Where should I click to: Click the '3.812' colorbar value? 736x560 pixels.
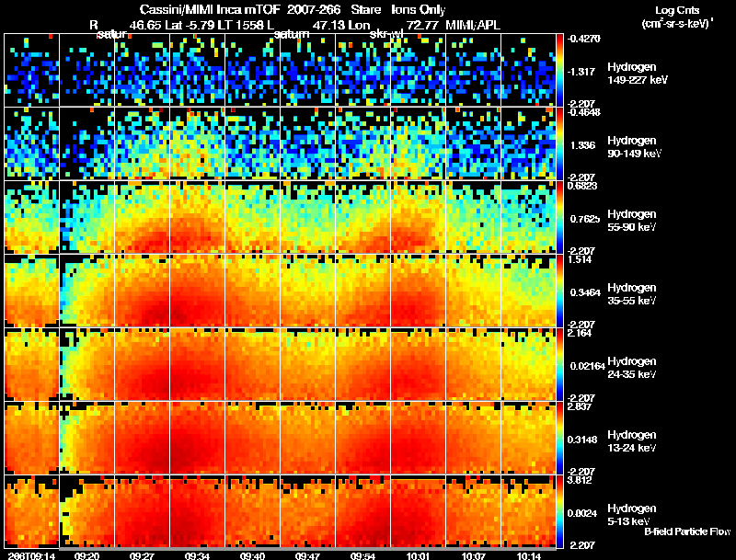(x=580, y=480)
